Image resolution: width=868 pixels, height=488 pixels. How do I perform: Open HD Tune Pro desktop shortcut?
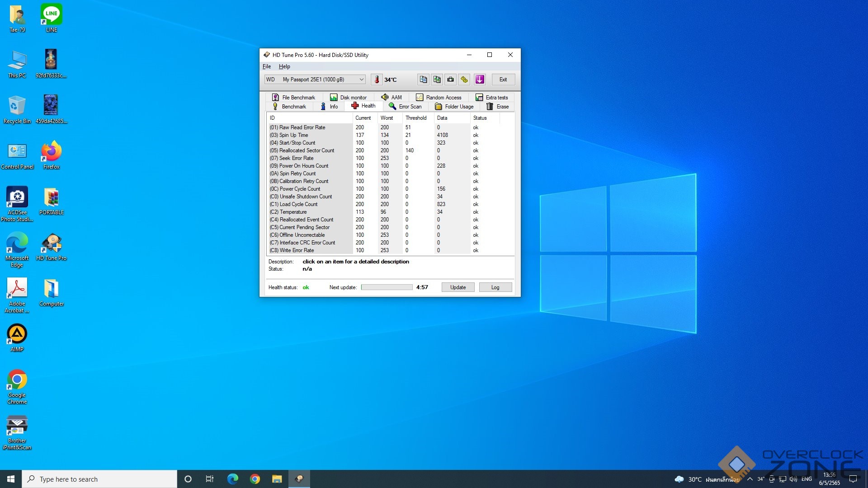click(x=52, y=247)
